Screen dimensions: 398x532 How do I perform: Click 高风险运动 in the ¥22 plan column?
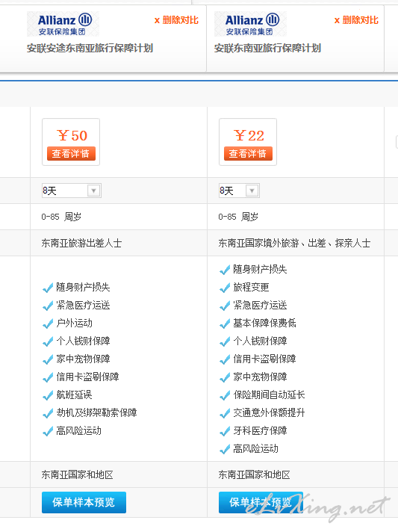(255, 449)
